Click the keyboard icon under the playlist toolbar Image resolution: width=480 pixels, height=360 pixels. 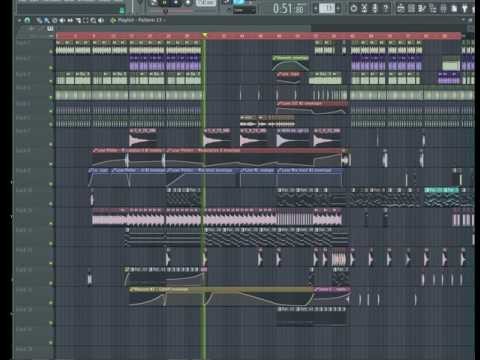[50, 29]
